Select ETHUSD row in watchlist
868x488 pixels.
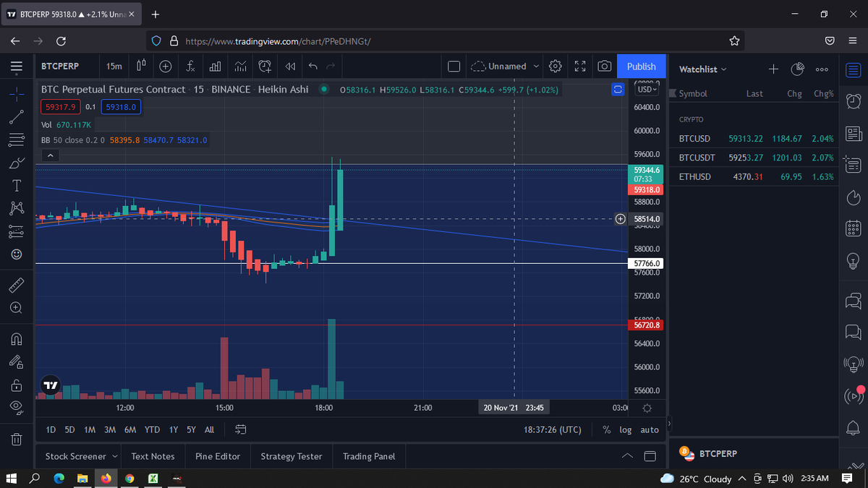[756, 176]
